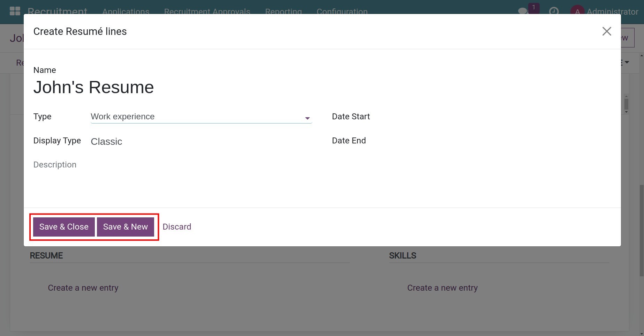Click Create a new entry under RESUME
This screenshot has height=336, width=644.
[83, 288]
